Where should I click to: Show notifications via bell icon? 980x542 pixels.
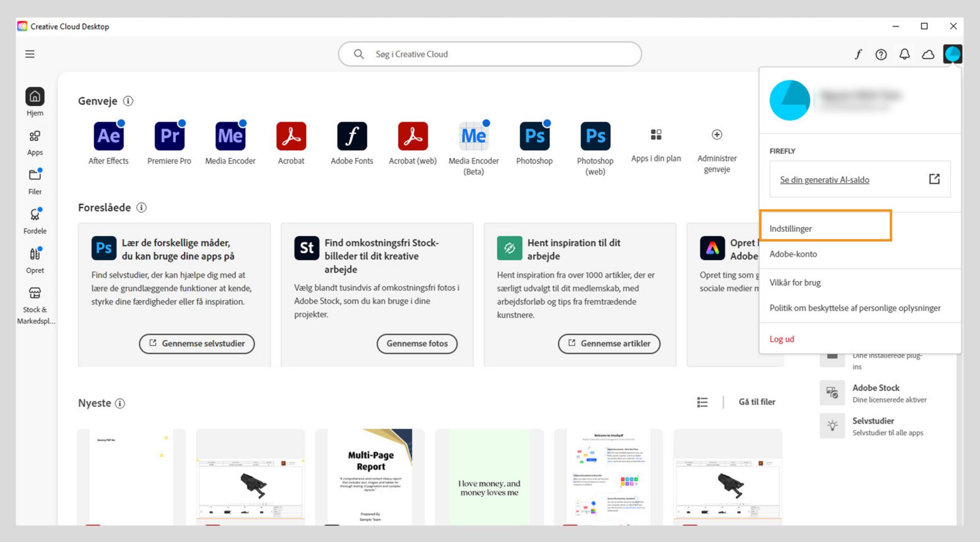coord(904,54)
